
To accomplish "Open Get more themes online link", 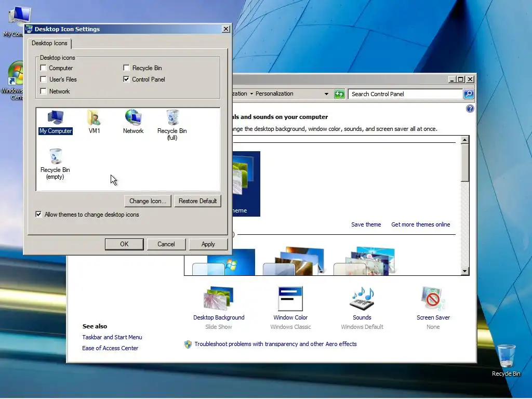I will (x=420, y=224).
